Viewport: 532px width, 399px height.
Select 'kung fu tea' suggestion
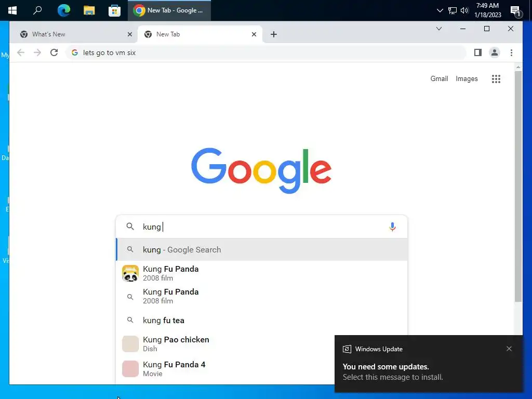click(x=262, y=320)
